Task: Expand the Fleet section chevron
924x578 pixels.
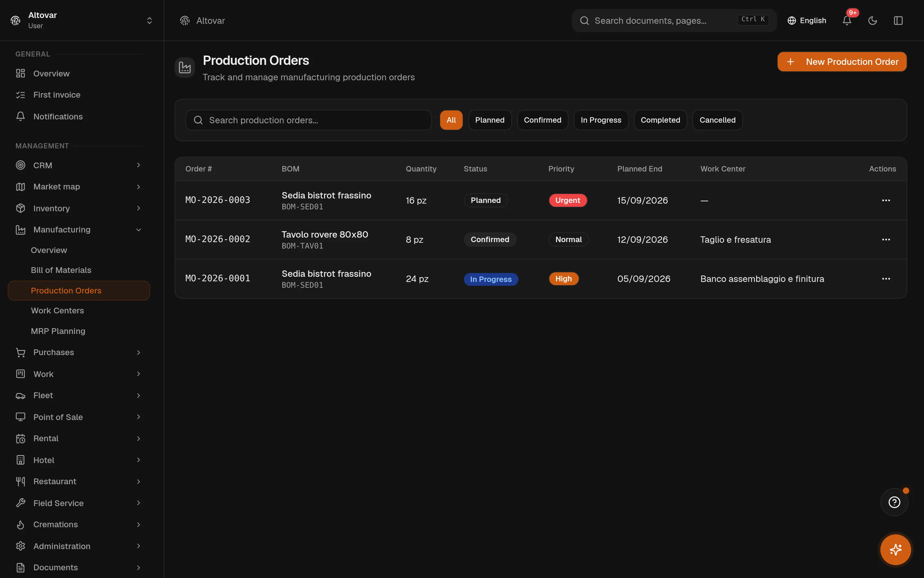Action: tap(139, 396)
